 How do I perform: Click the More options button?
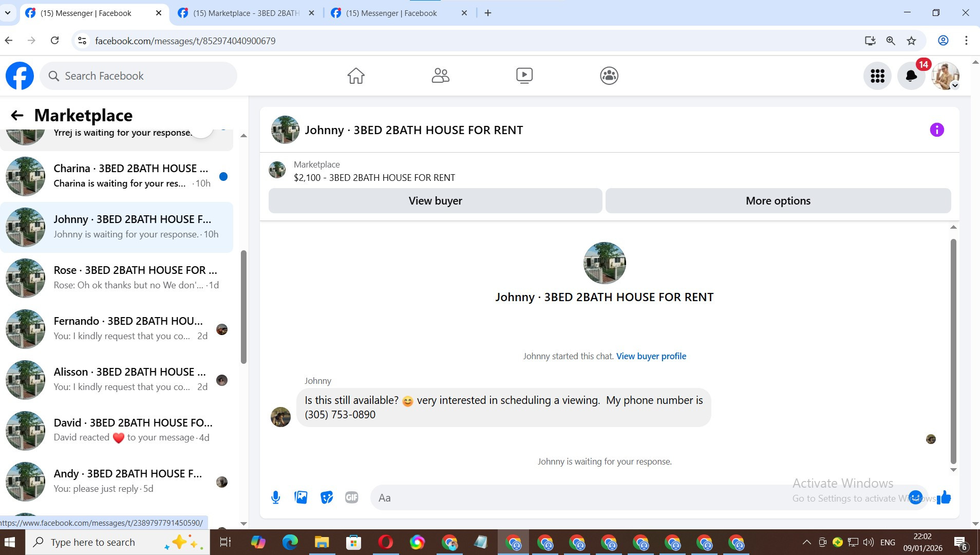tap(778, 201)
